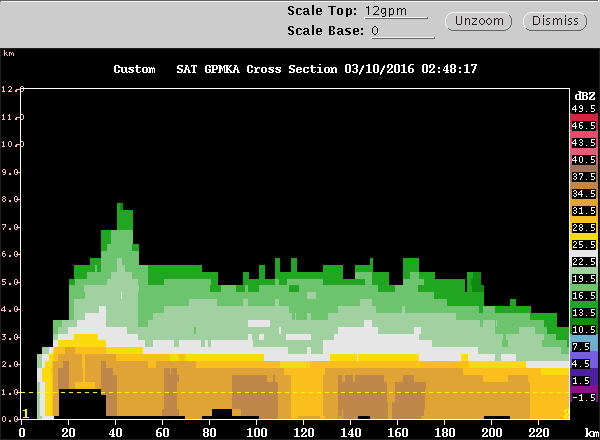This screenshot has height=440, width=600.
Task: Select the blue 7.5 dBZ swatch
Action: pyautogui.click(x=583, y=347)
